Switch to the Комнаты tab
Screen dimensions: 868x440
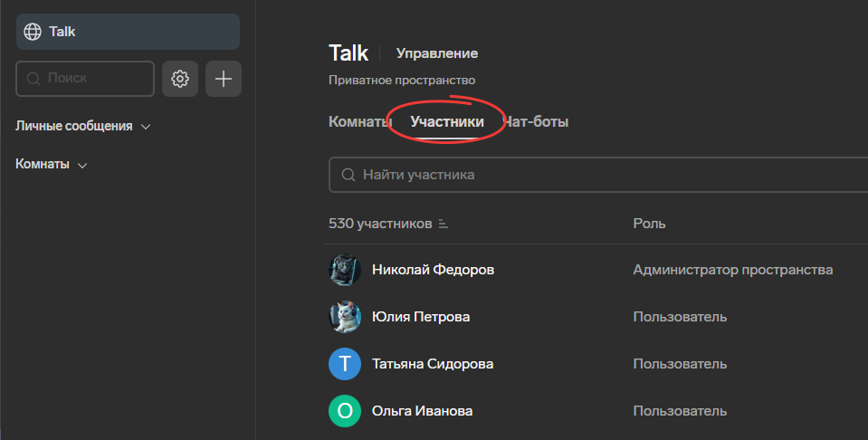[358, 121]
